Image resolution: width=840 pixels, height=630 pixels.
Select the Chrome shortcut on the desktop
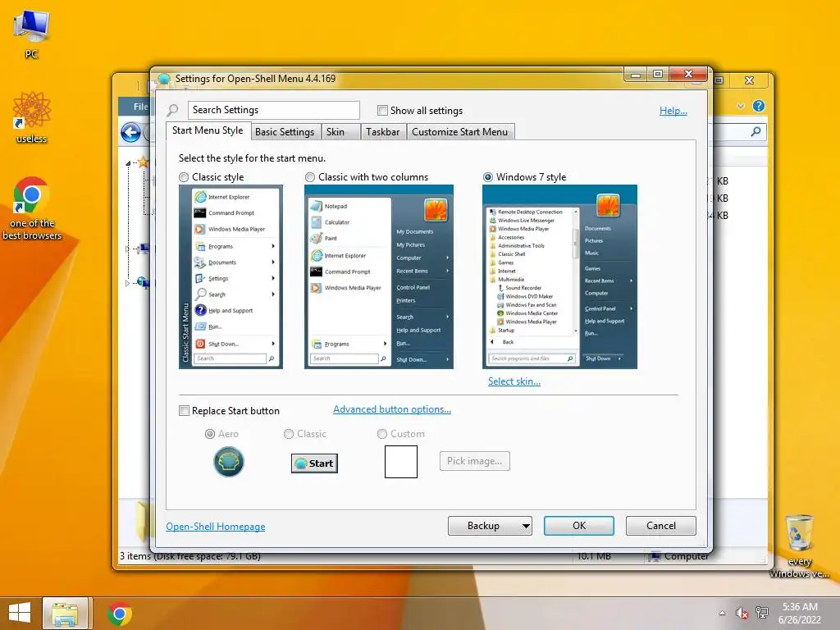click(32, 208)
